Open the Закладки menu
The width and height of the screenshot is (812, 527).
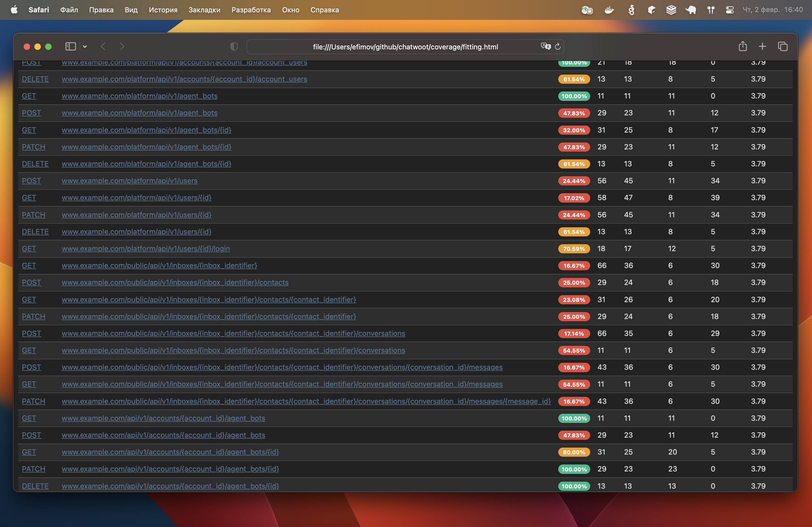tap(204, 10)
